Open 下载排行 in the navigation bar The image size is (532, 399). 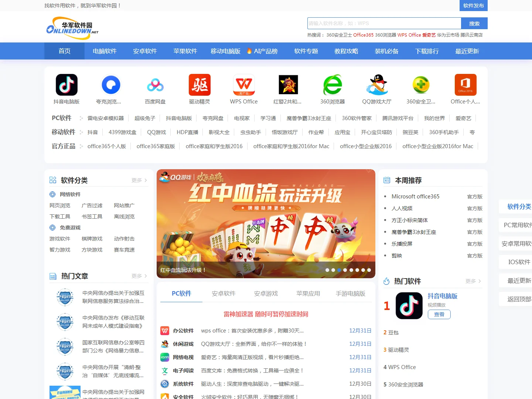[427, 51]
